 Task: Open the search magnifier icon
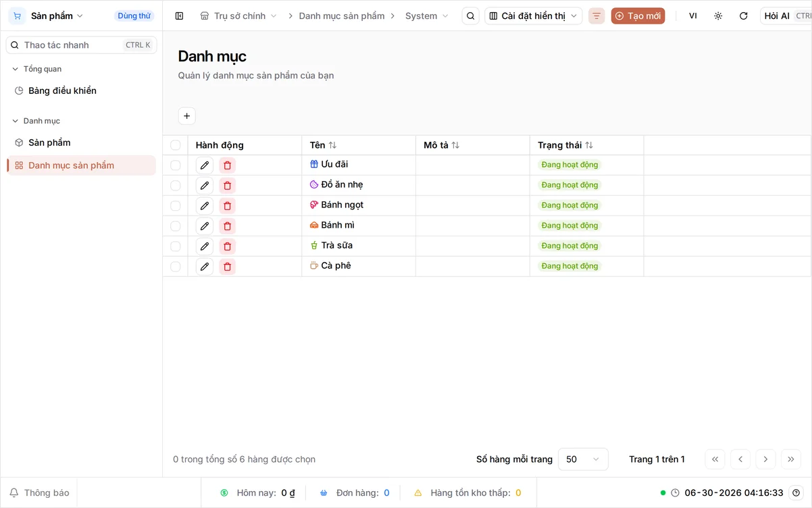(x=471, y=16)
